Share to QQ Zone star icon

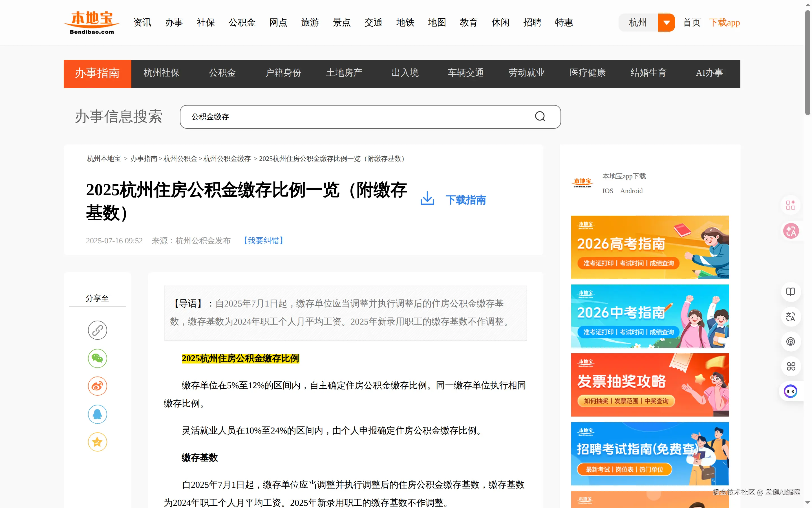point(97,442)
